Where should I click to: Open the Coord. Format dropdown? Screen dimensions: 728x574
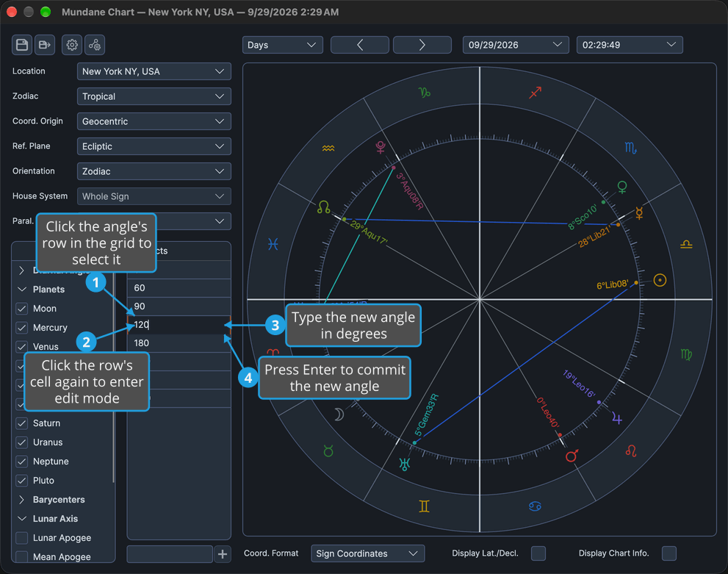[367, 553]
